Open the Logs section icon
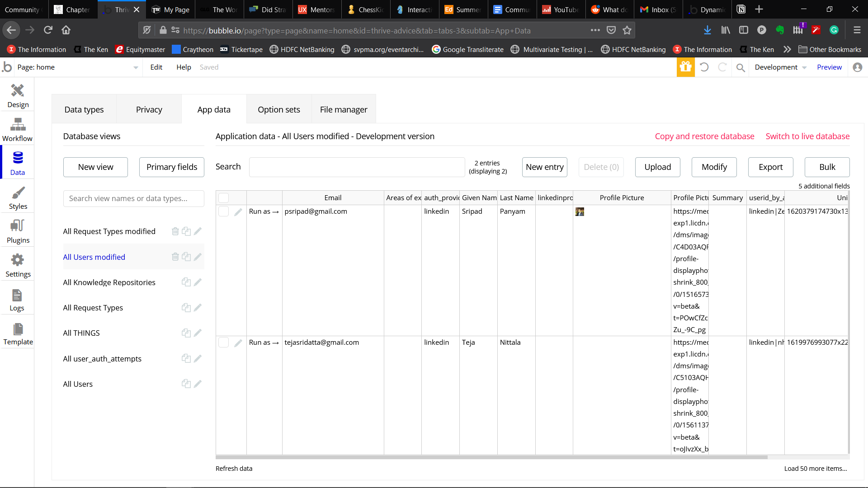Image resolution: width=868 pixels, height=488 pixels. coord(17,296)
